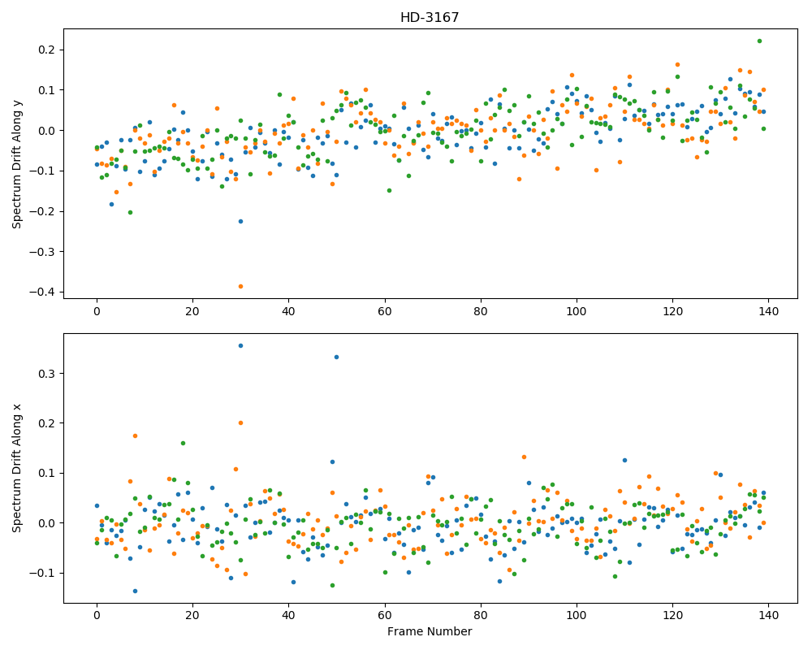Select the 'Spectrum Drift Along x' axis label
Image resolution: width=812 pixels, height=650 pixels.
click(17, 468)
